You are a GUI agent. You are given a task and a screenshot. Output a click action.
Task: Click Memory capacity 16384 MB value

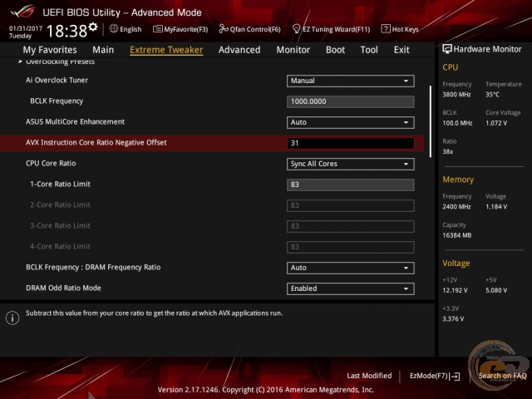coord(457,235)
